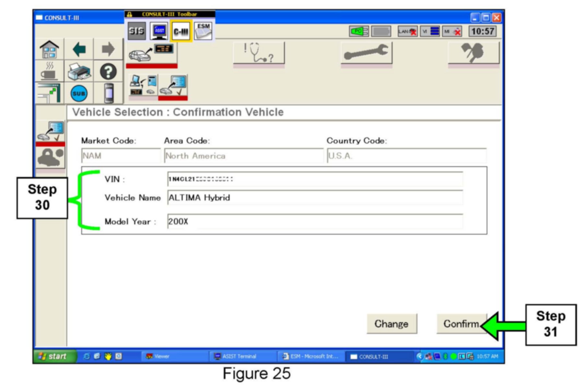Open the ASIST terminal toolbar icon
The image size is (588, 388).
point(159,31)
